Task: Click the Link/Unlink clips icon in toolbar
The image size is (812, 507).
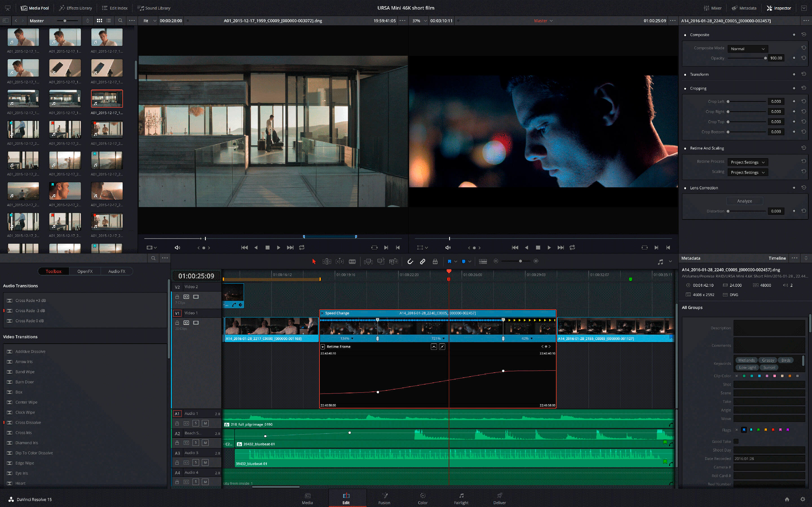Action: [x=422, y=262]
